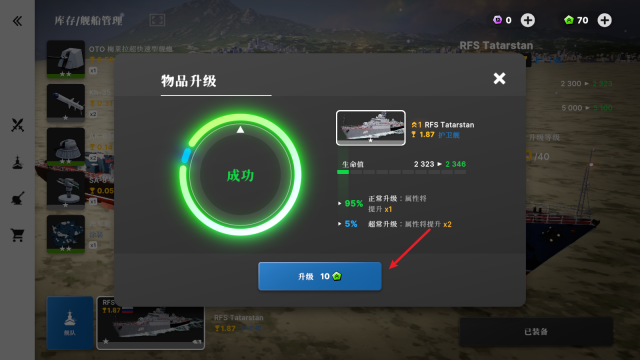Click the circular 成功 upgrade gauge
This screenshot has width=640, height=360.
pos(240,175)
